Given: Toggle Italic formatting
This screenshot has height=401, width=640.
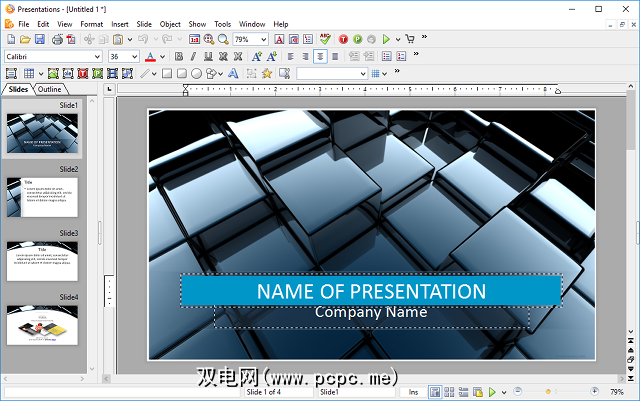Looking at the screenshot, I should click(x=193, y=56).
